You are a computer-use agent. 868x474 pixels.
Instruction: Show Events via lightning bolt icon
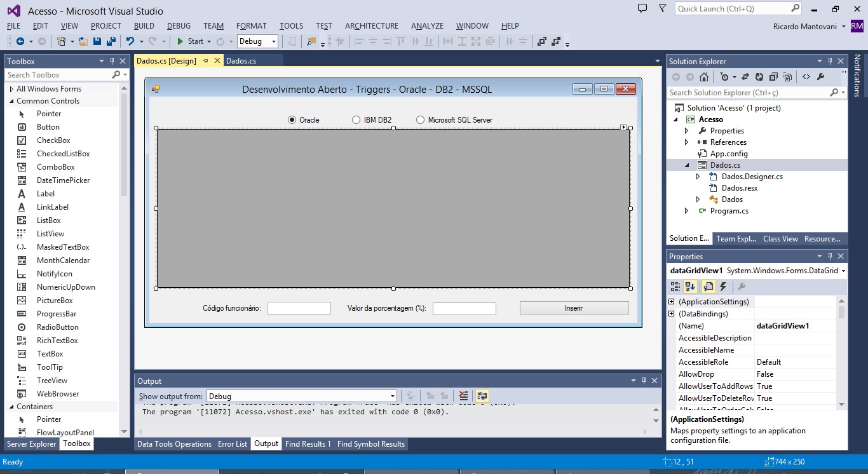pyautogui.click(x=723, y=287)
